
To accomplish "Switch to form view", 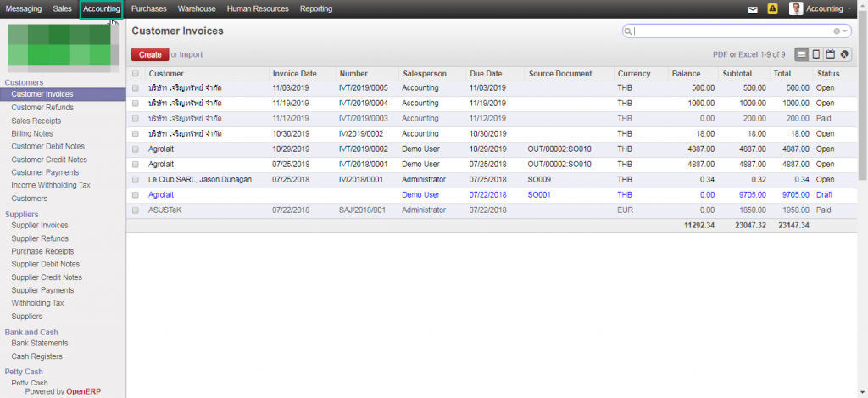I will point(815,54).
